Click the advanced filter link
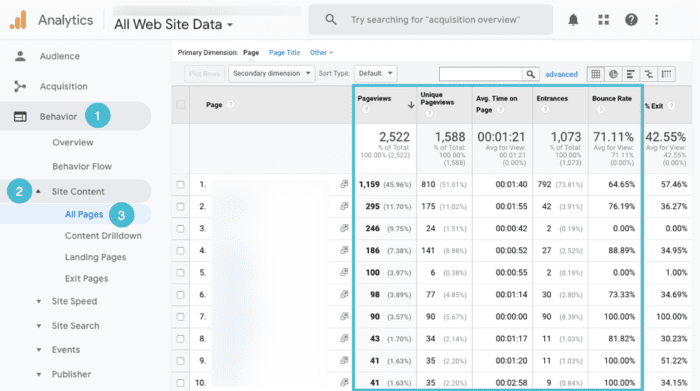The width and height of the screenshot is (700, 391). 561,75
